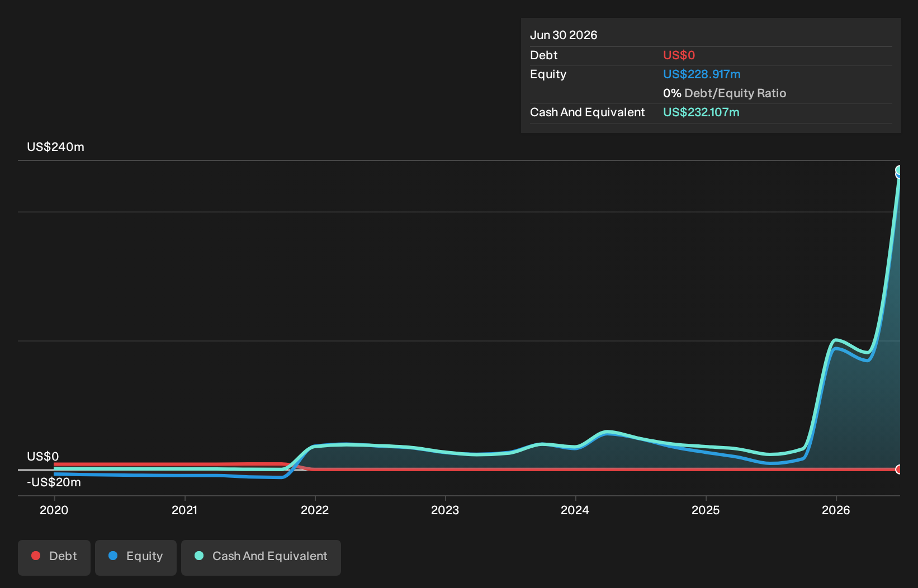Click the Cash And Equivalent tooltip label
Screen dimensions: 918x588
click(588, 112)
